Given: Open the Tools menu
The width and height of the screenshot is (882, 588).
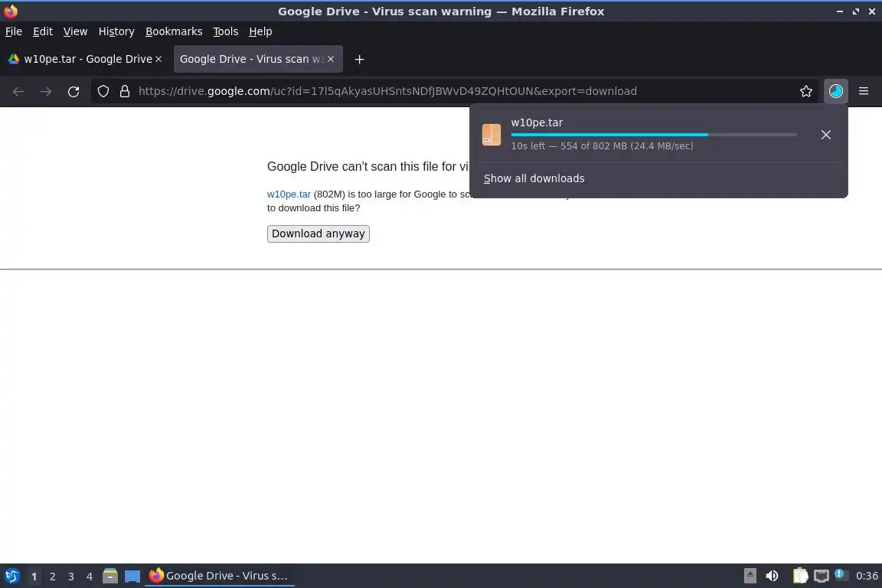Looking at the screenshot, I should pyautogui.click(x=226, y=31).
